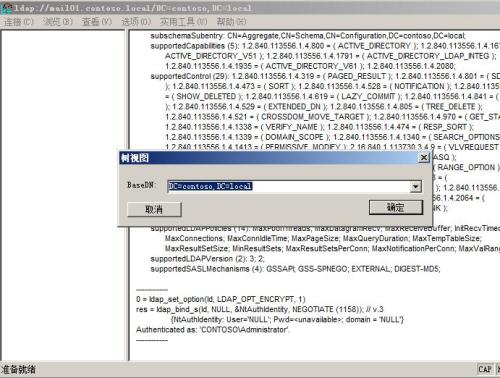
Task: Click the ACTIVE_DIRECTORY_V51 capability line
Action: point(331,56)
